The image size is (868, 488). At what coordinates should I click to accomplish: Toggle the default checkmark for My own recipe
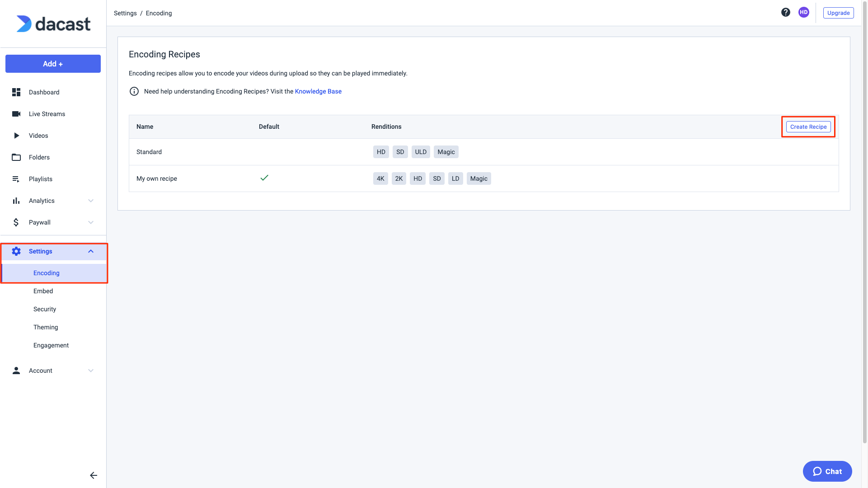click(x=264, y=177)
